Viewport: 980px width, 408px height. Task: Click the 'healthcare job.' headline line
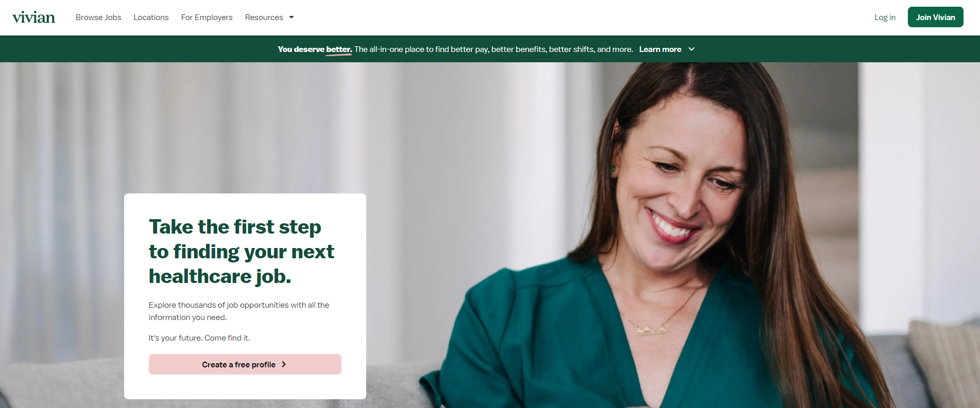220,276
